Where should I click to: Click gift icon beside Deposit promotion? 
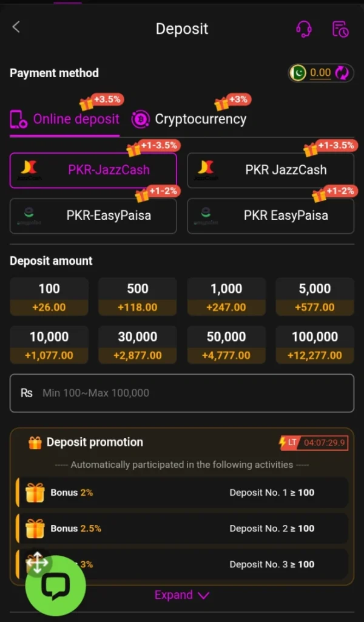point(34,442)
